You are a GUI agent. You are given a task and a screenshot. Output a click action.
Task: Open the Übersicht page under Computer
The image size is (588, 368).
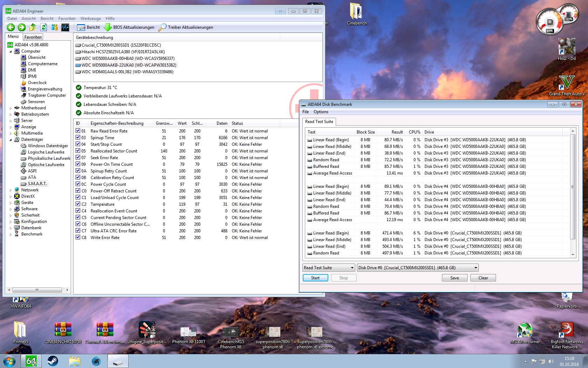(x=37, y=57)
